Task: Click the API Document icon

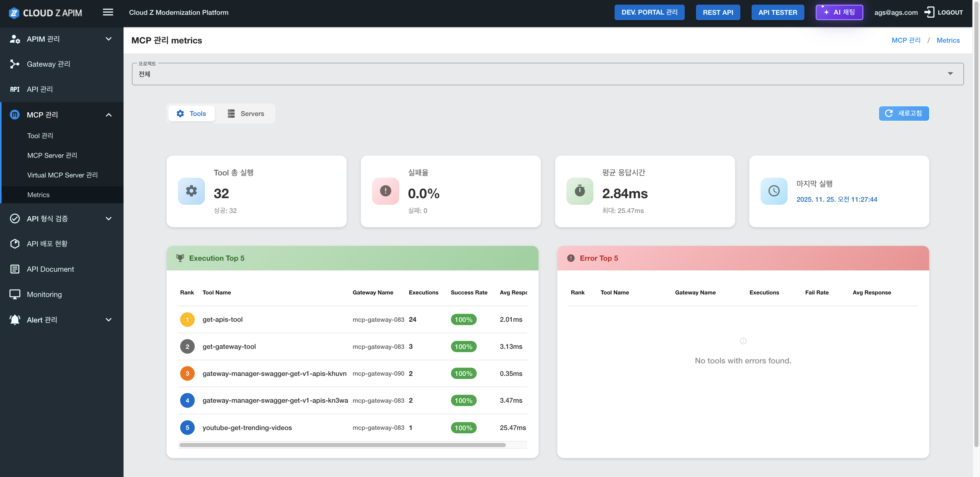Action: pos(15,269)
